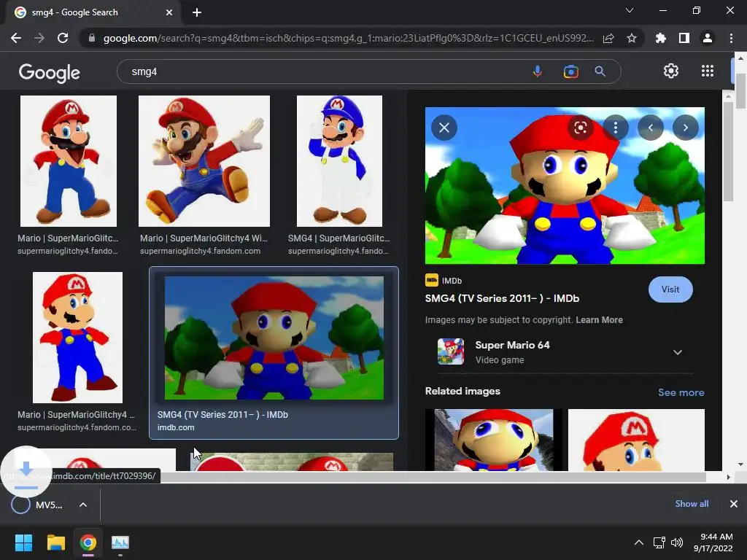
Task: Open the Chrome profile avatar icon
Action: [x=708, y=38]
